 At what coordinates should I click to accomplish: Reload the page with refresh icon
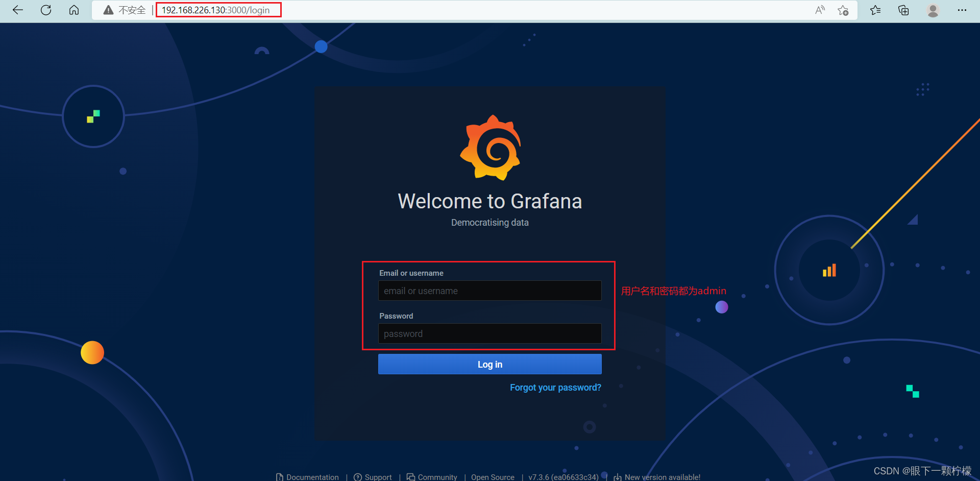pos(46,10)
